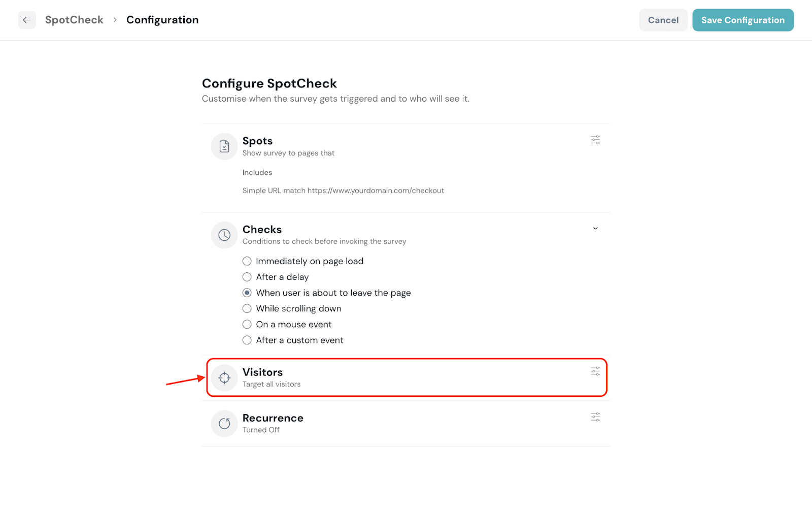Open Spots settings sliders icon
812x508 pixels.
[x=595, y=140]
